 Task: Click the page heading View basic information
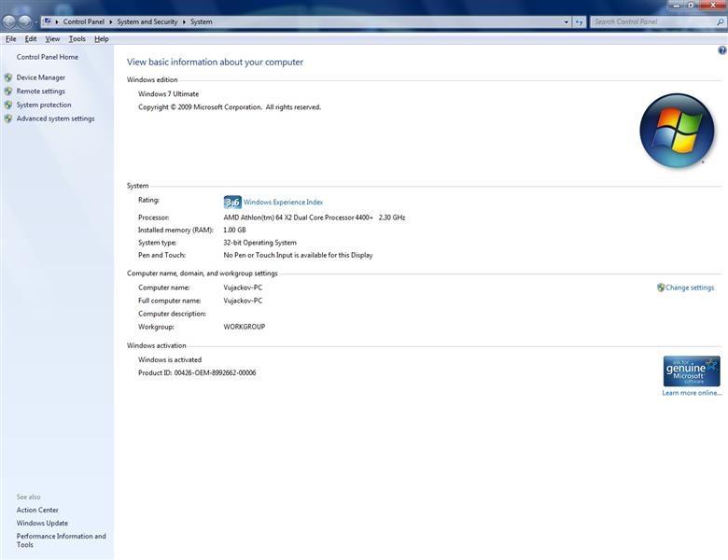(x=215, y=62)
